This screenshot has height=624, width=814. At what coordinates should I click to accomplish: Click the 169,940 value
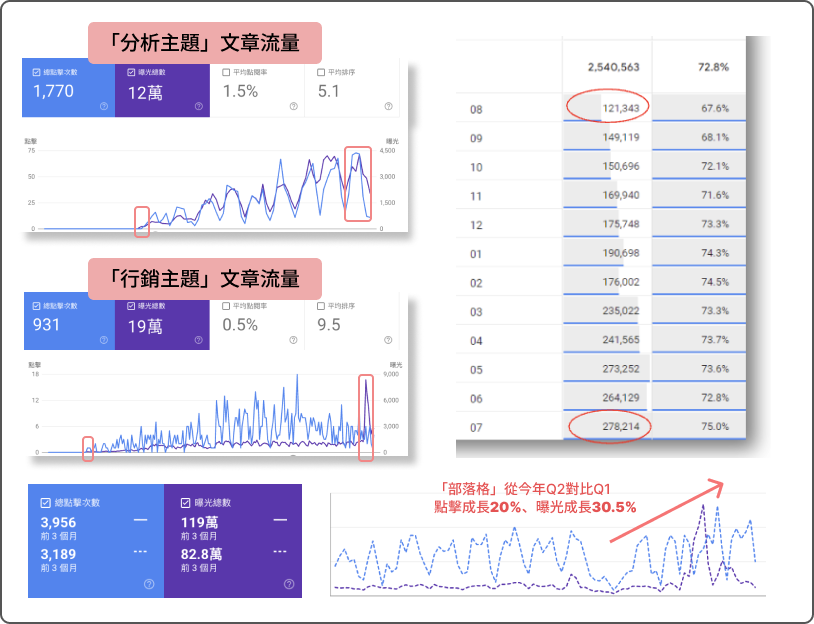[621, 195]
